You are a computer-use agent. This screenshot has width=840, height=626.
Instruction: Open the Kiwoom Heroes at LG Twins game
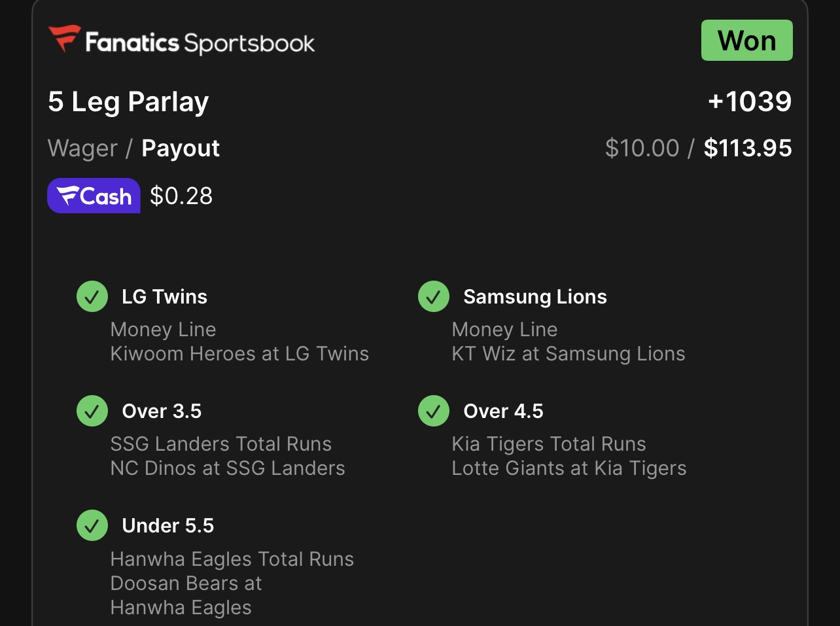[x=239, y=354]
